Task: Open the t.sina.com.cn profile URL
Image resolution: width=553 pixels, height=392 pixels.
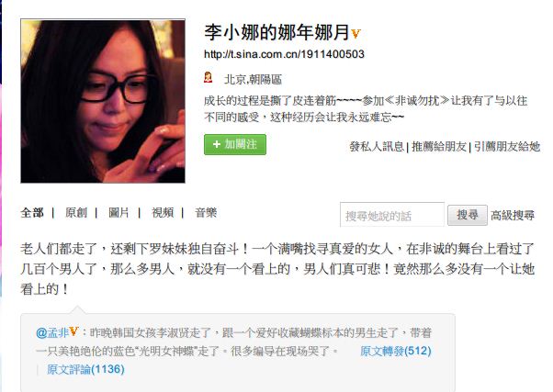Action: [284, 54]
